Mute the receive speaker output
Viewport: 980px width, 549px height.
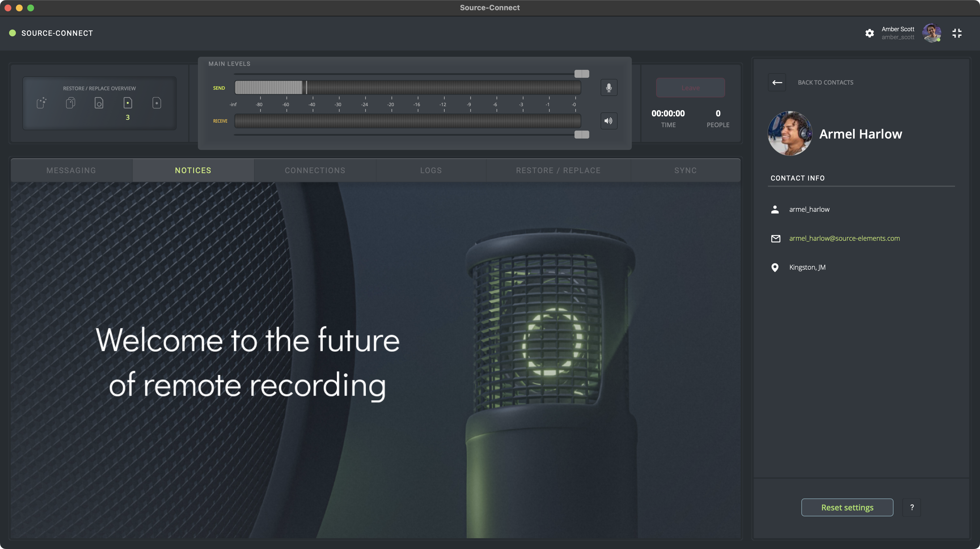click(609, 121)
